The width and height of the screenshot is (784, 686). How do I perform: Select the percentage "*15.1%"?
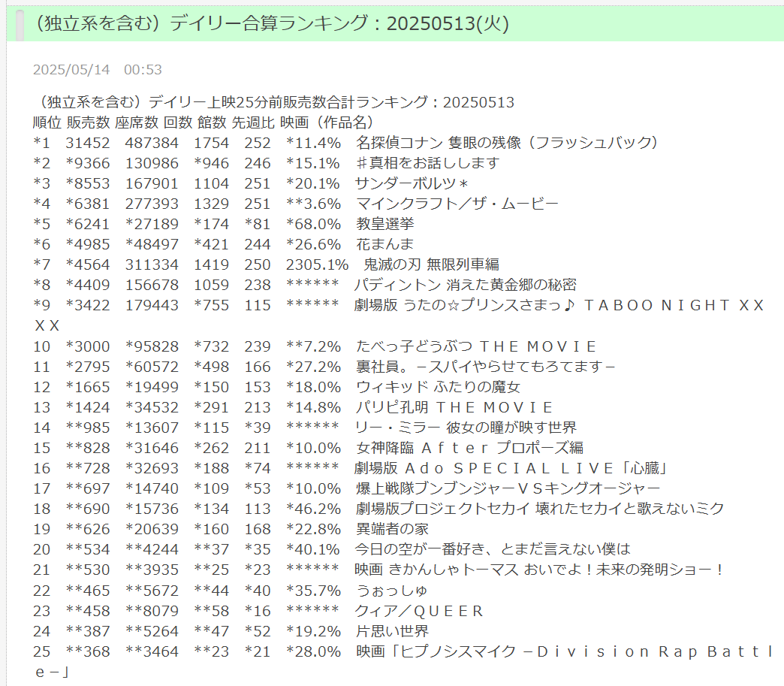pos(313,163)
